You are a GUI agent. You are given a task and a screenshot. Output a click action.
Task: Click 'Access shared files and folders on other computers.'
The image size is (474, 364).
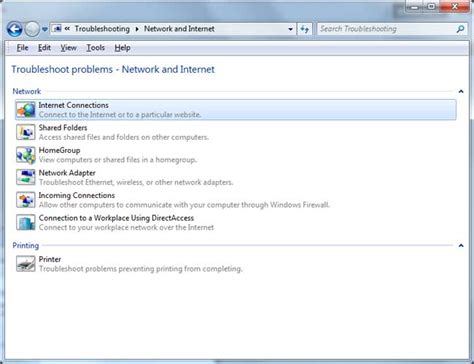124,137
